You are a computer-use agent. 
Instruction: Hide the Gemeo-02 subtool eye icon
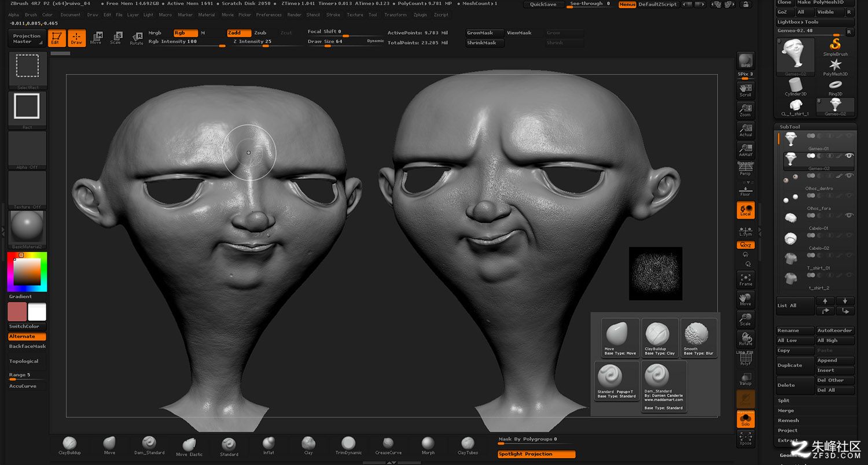click(x=849, y=156)
